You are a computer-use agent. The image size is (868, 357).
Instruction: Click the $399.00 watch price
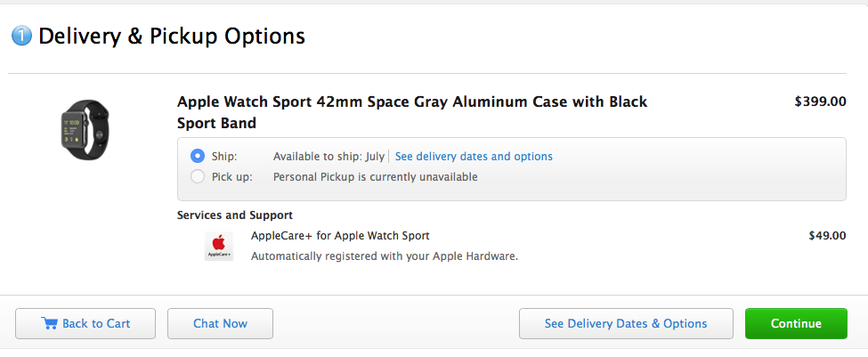pos(820,101)
